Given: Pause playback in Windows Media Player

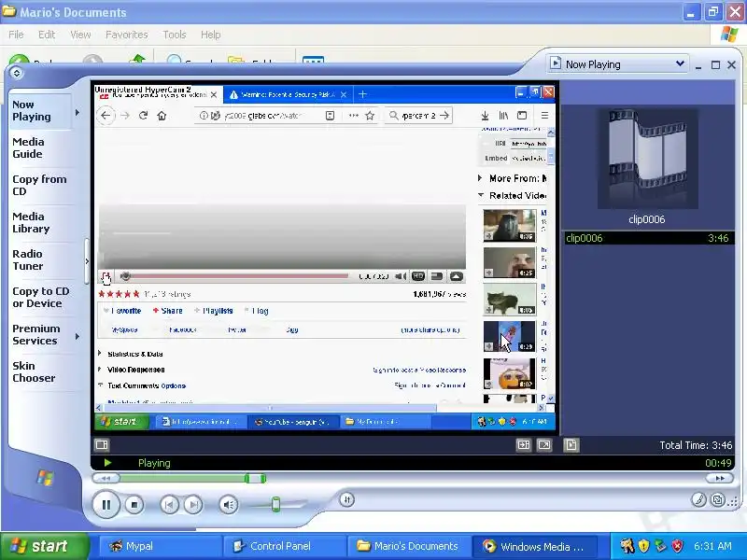Looking at the screenshot, I should click(106, 504).
